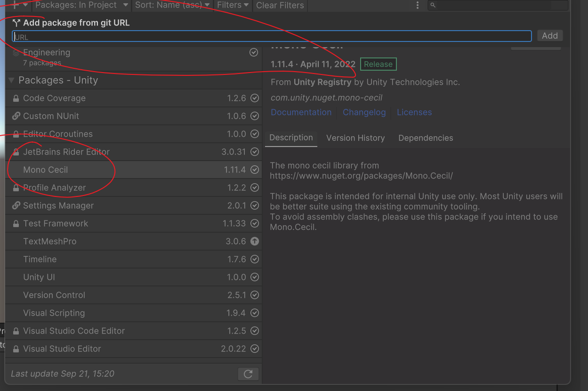
Task: Open the Changelog link
Action: point(364,112)
